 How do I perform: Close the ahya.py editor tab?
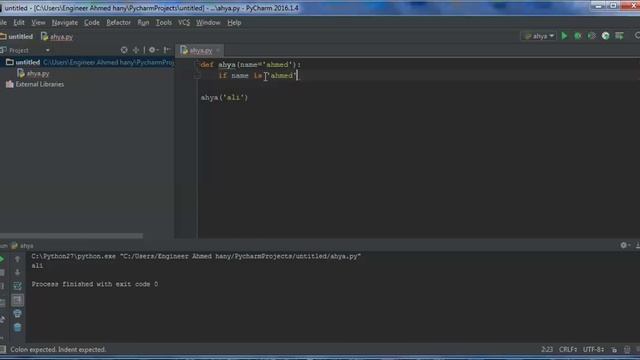(218, 50)
